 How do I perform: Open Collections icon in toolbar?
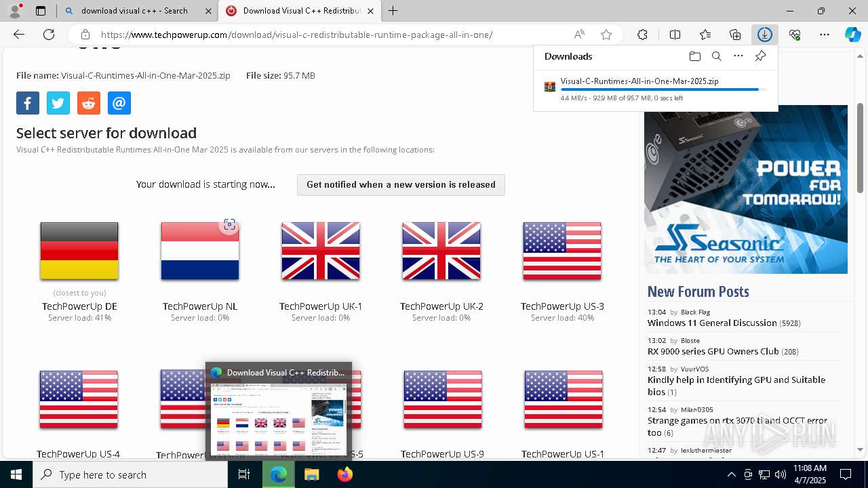click(735, 35)
